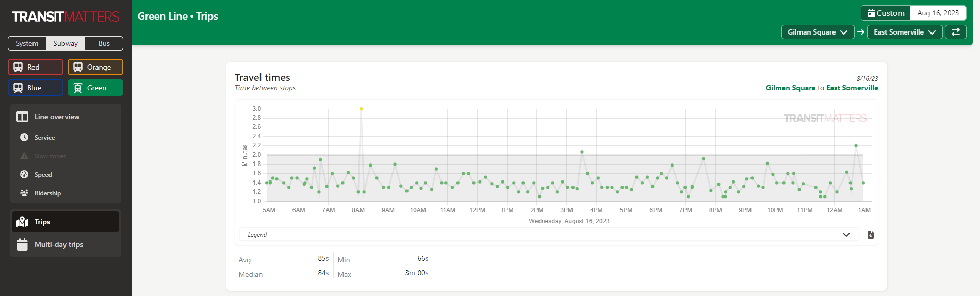The image size is (980, 296).
Task: Click the swap stations direction icon
Action: pos(955,32)
